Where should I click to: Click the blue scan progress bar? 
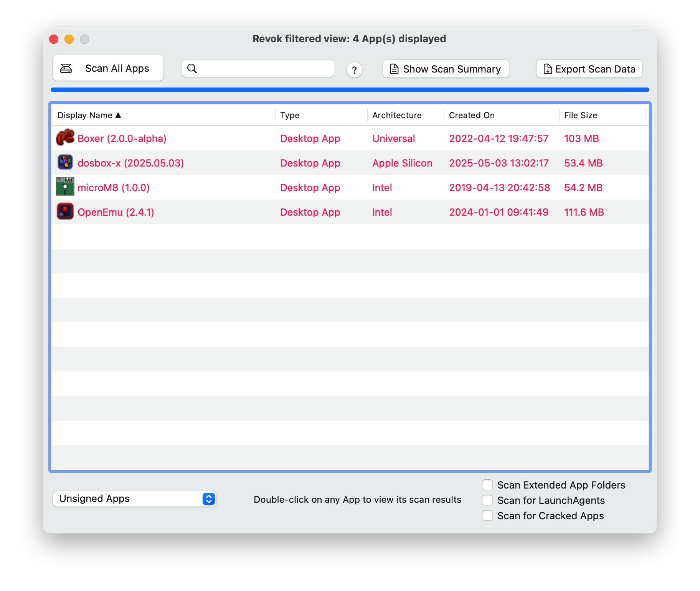(x=350, y=90)
